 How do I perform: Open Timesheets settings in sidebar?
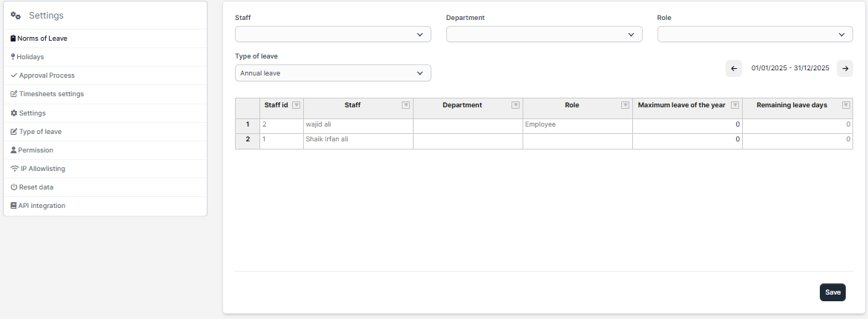tap(50, 94)
